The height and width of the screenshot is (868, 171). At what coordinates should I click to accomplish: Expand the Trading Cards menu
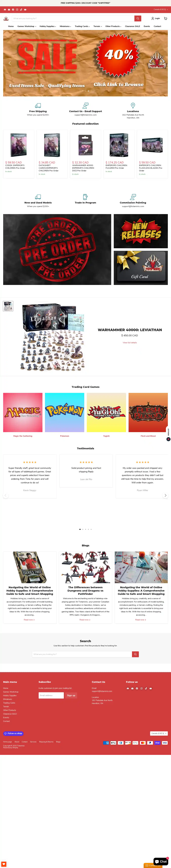coord(82,26)
